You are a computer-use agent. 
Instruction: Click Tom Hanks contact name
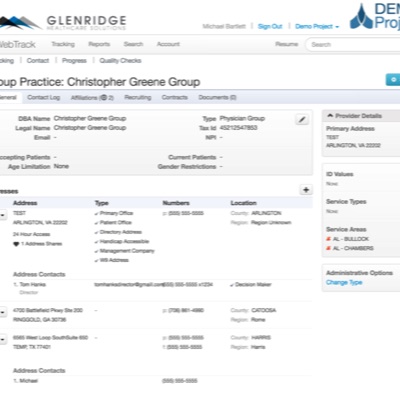[32, 284]
